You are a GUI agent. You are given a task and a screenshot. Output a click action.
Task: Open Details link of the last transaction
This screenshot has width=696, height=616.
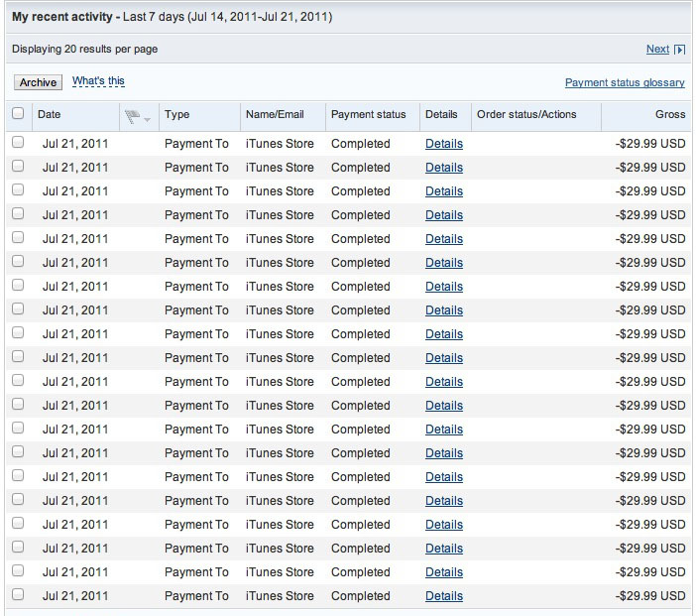pos(444,595)
